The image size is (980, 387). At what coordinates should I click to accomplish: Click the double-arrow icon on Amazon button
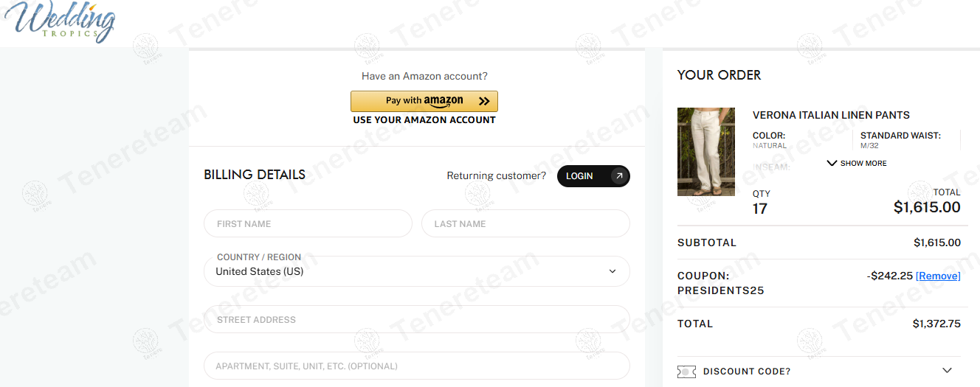[x=484, y=101]
